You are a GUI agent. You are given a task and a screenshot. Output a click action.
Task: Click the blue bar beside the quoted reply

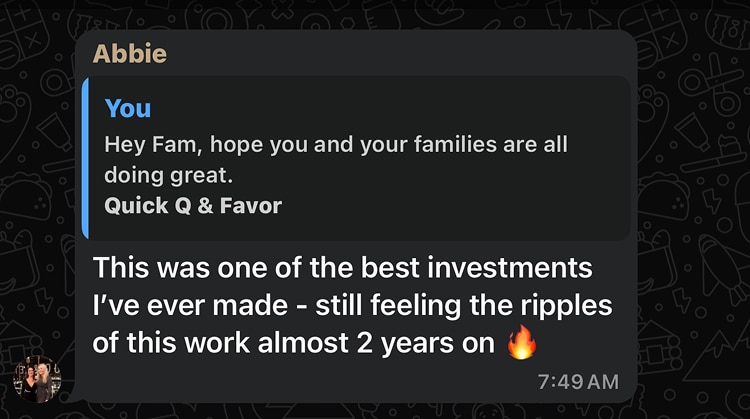click(x=87, y=158)
